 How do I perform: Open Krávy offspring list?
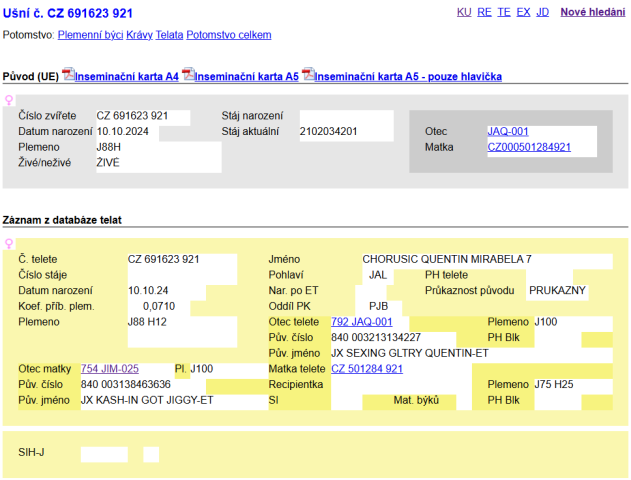pyautogui.click(x=139, y=35)
